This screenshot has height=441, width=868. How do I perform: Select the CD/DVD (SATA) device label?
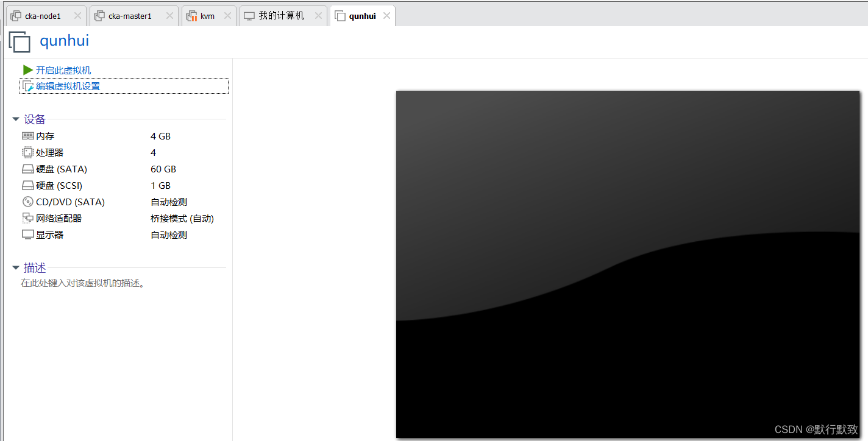(x=70, y=202)
